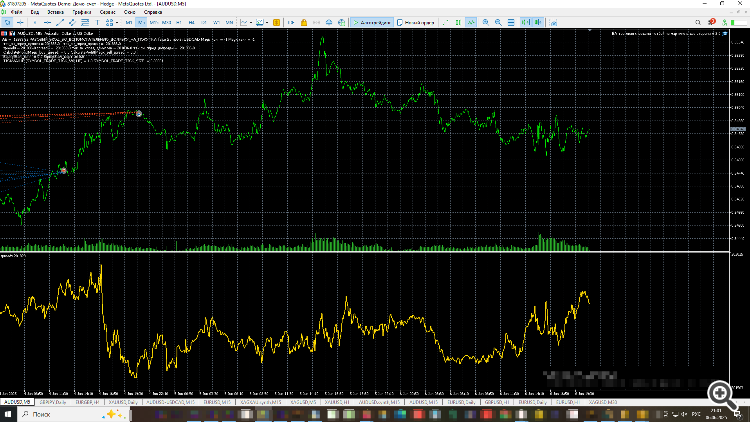Switch to AUDUSD-USDCAD,M15 chart tab

pyautogui.click(x=171, y=402)
